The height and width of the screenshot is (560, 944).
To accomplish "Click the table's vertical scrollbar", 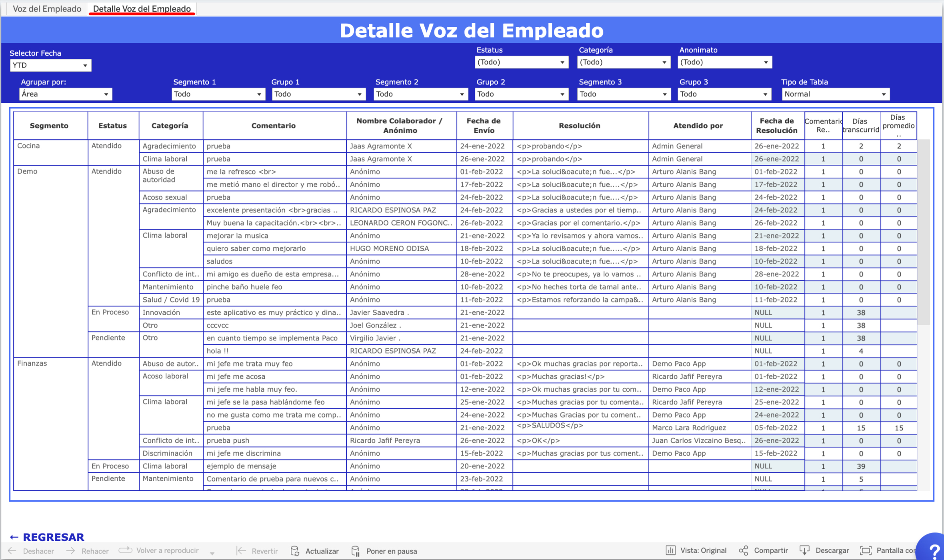I will 923,232.
